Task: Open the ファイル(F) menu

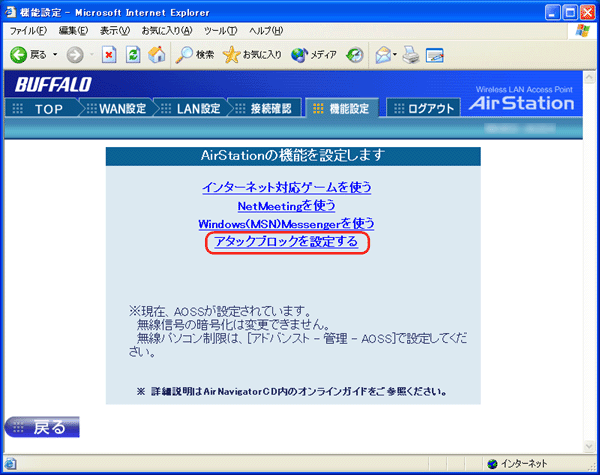Action: (x=28, y=31)
